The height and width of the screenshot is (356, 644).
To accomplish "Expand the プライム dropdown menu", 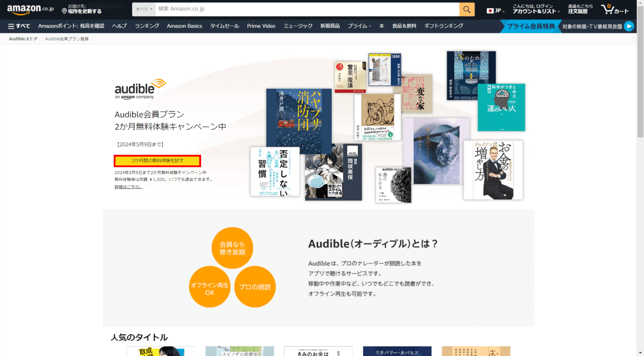I will tap(359, 26).
